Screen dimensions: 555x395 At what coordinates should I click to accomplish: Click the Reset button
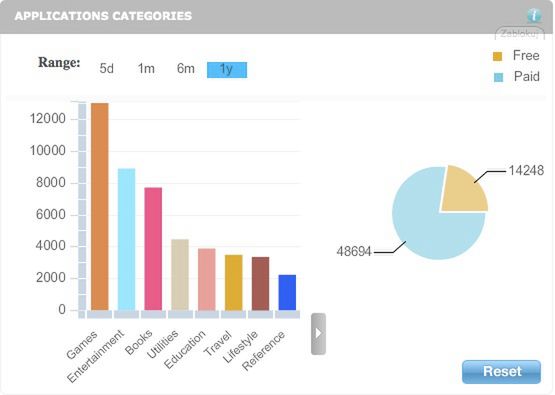point(501,372)
